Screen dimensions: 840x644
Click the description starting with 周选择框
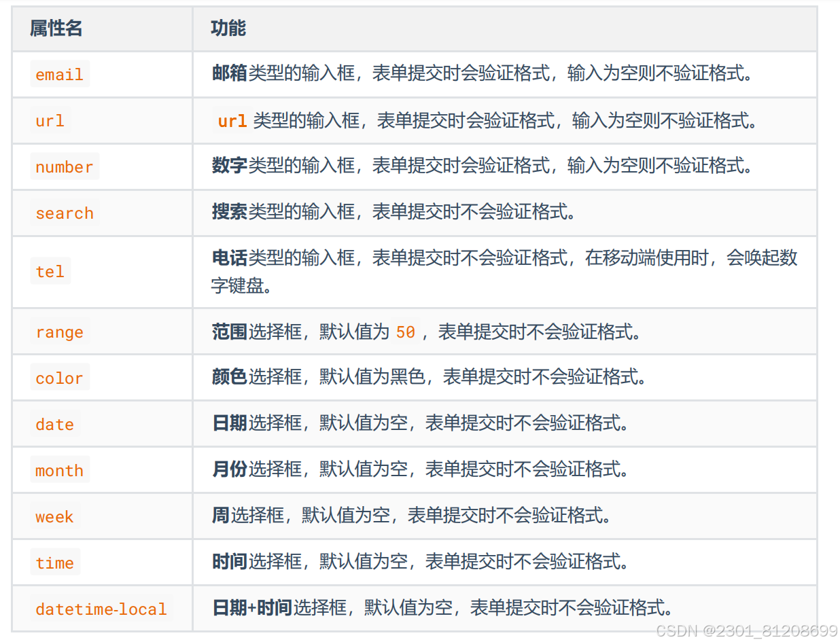(x=411, y=516)
